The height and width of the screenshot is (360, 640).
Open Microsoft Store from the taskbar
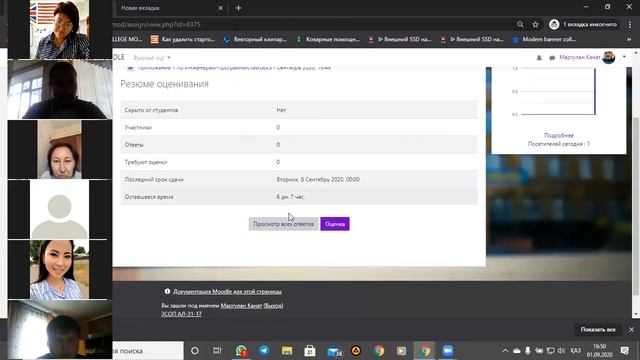[310, 351]
